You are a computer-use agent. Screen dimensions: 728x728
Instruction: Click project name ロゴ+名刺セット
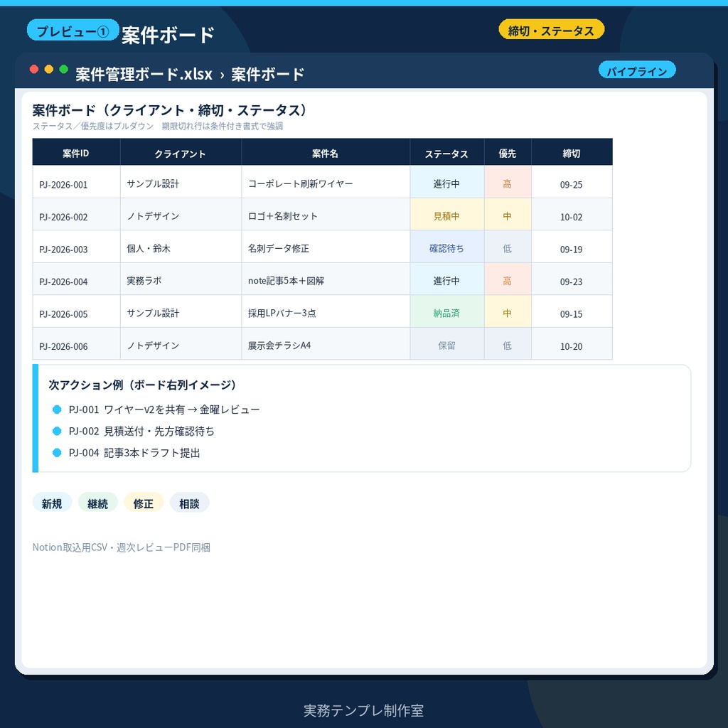pyautogui.click(x=326, y=215)
